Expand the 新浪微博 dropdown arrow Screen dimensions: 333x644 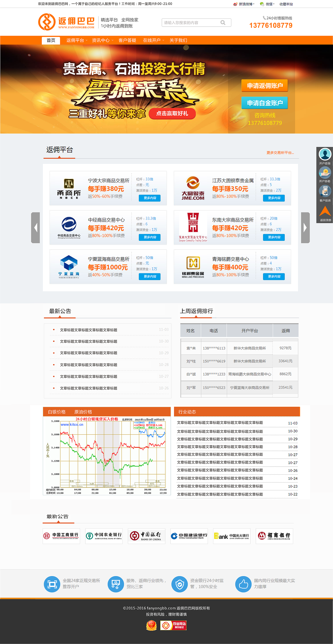coord(254,4)
